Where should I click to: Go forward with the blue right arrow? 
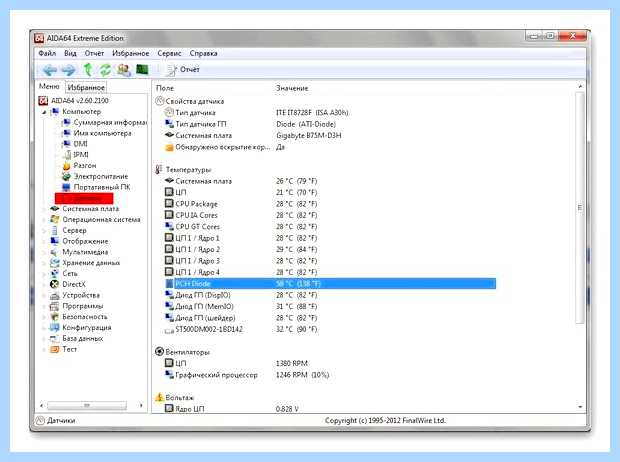[x=68, y=70]
